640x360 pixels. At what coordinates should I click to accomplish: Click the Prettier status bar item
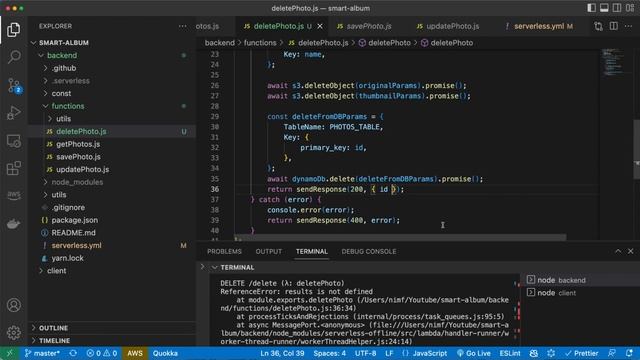point(582,353)
